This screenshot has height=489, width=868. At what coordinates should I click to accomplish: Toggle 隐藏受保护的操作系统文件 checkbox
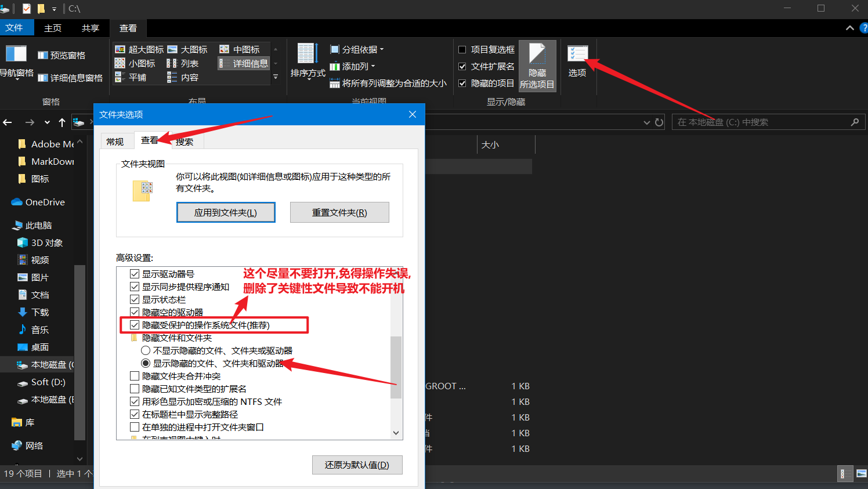(x=135, y=325)
